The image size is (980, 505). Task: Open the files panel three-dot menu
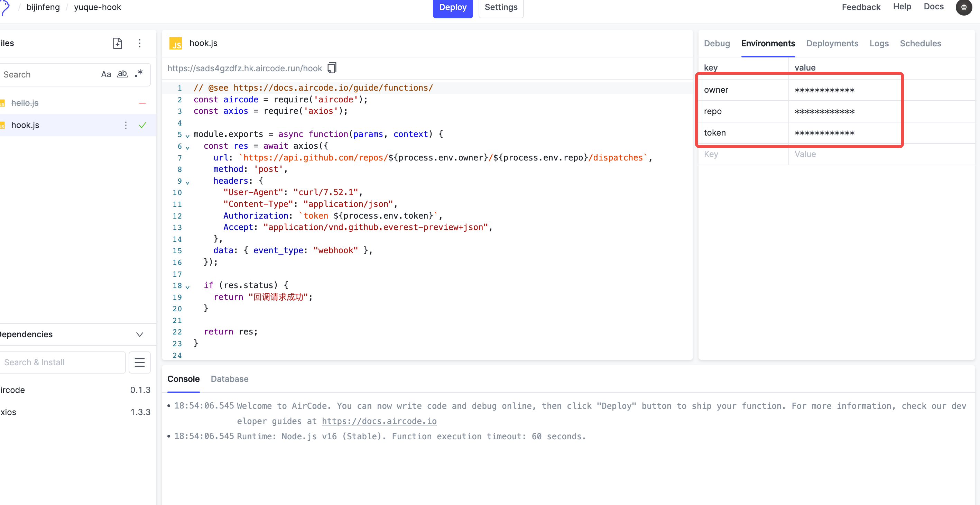coord(140,43)
